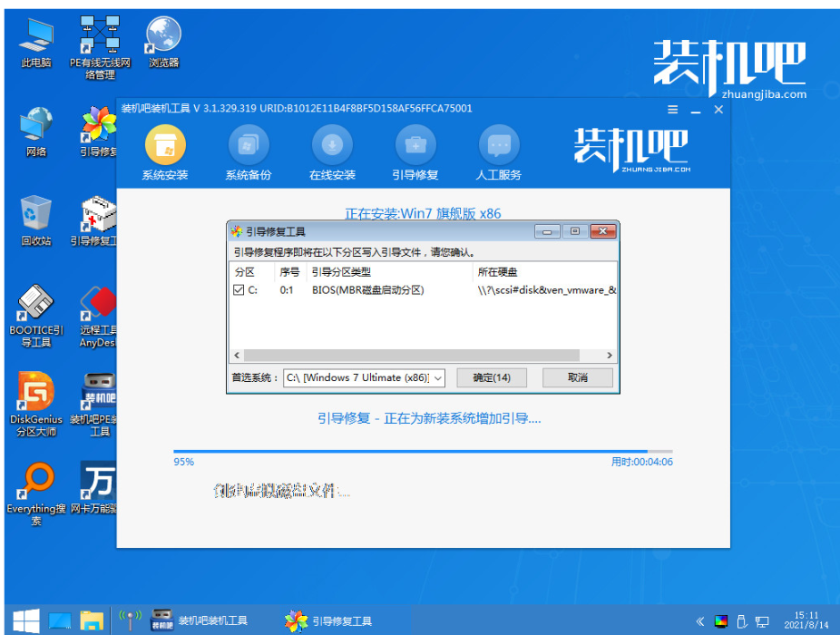Open the 网卡万能驱动 desktop shortcut
Viewport: 840px width, 635px height.
[x=94, y=488]
